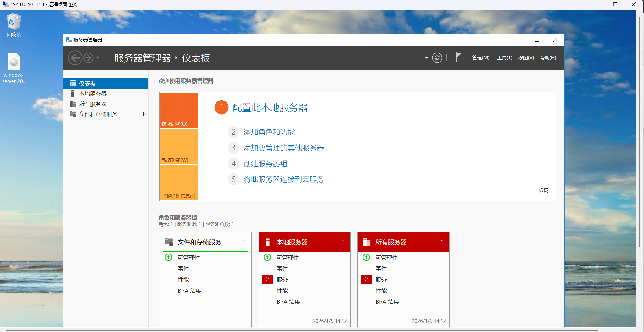This screenshot has width=644, height=332.
Task: Expand 文件和存储服务 sidebar arrow
Action: click(144, 114)
